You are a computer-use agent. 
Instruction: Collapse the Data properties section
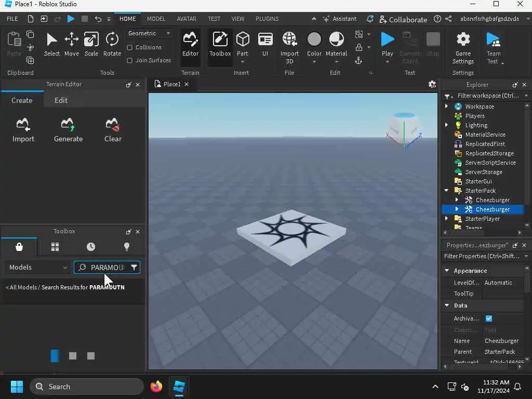(x=447, y=305)
